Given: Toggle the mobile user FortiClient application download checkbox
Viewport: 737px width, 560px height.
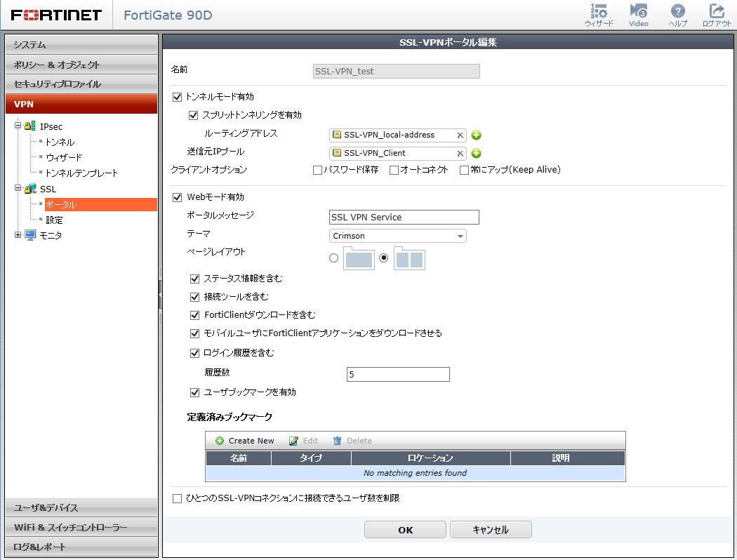Looking at the screenshot, I should pos(194,333).
